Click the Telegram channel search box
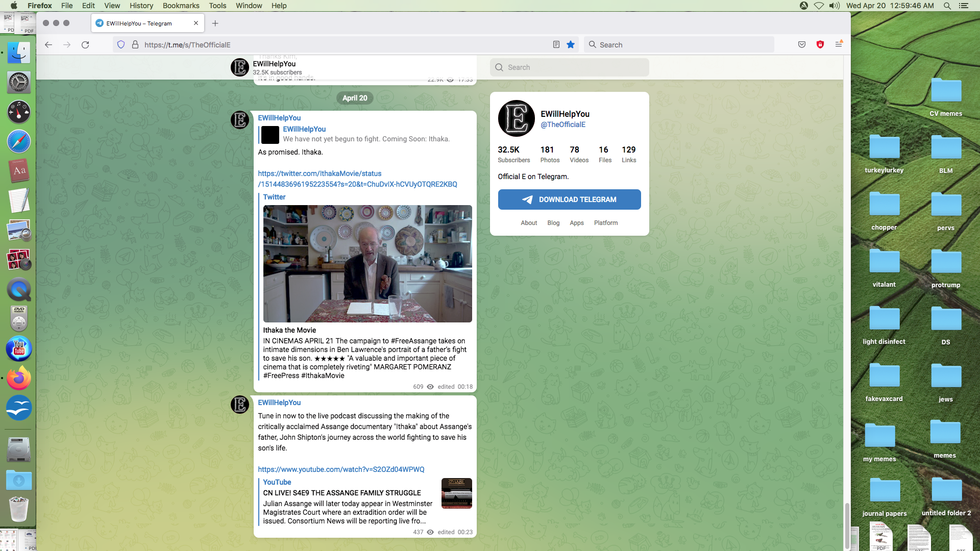 point(570,67)
